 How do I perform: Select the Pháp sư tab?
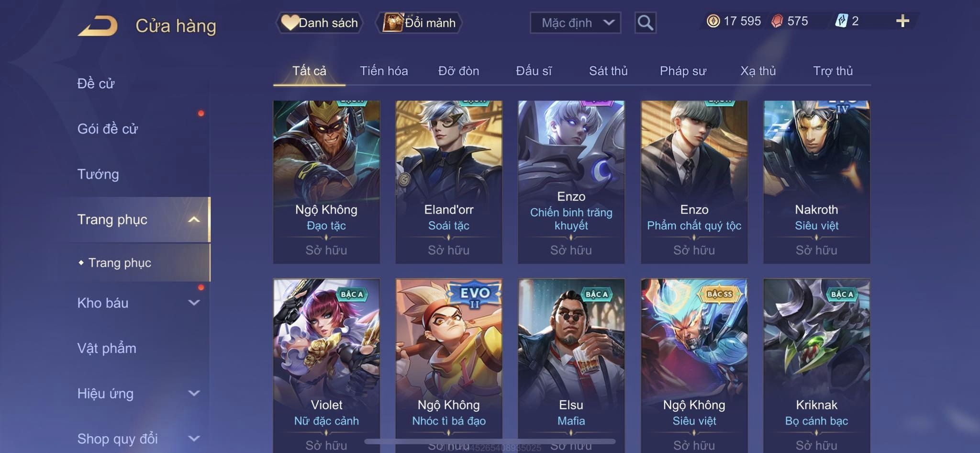tap(683, 71)
